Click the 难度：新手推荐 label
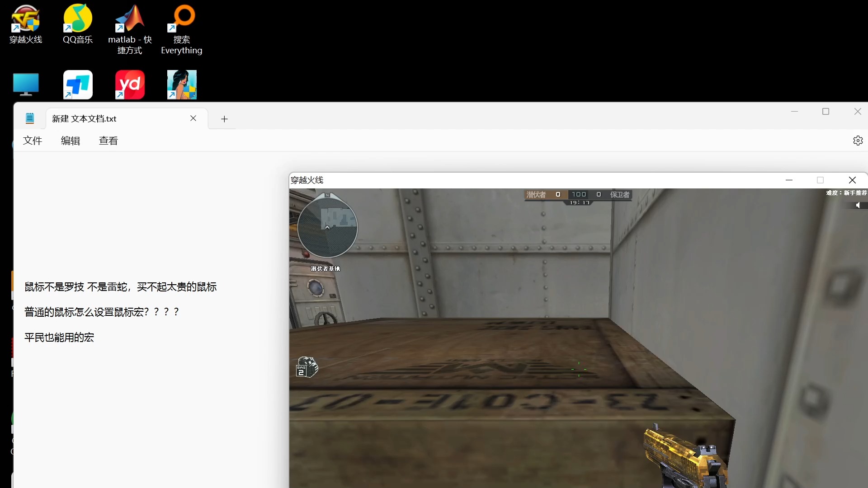The height and width of the screenshot is (488, 868). (x=847, y=192)
